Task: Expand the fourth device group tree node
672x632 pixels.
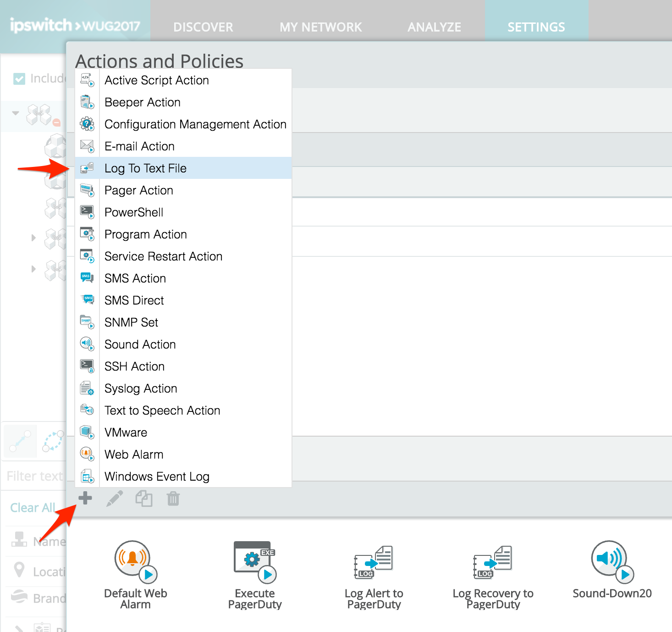Action: [x=33, y=238]
